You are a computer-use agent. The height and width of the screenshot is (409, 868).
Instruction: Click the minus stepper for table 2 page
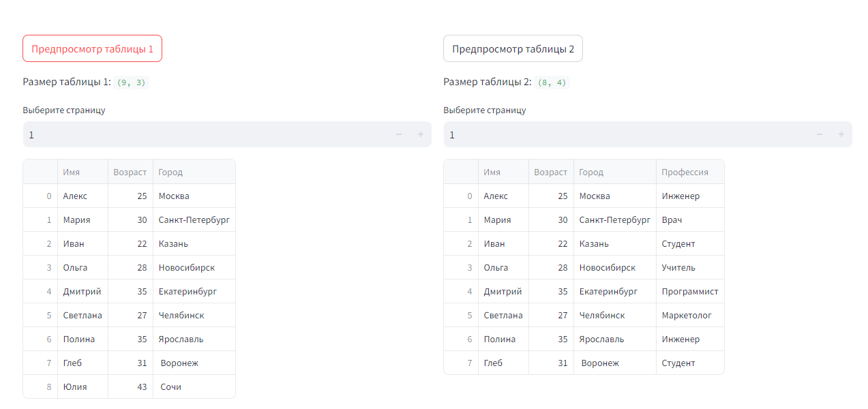click(x=820, y=134)
